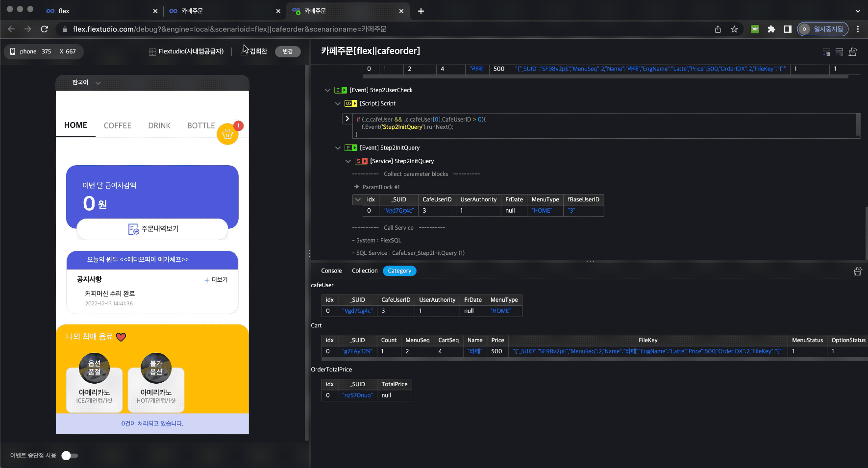The height and width of the screenshot is (468, 868).
Task: Clear the bottom panel with its broom icon
Action: 858,271
